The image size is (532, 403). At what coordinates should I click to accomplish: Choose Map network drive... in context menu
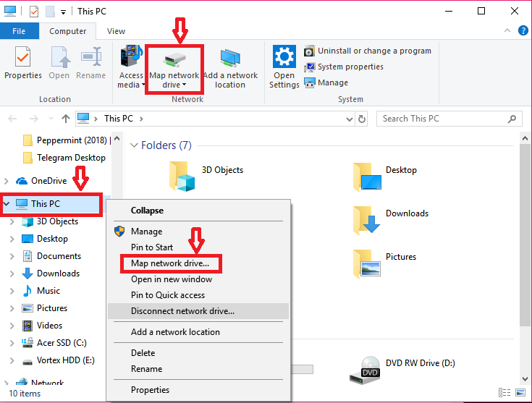point(198,263)
